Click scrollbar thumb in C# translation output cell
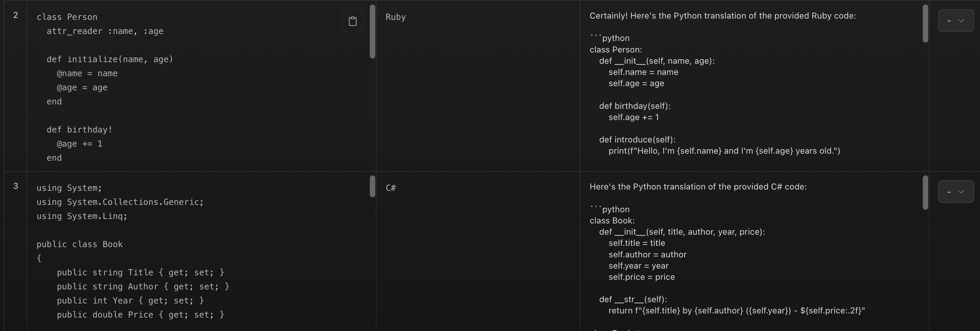980x331 pixels. [x=925, y=192]
